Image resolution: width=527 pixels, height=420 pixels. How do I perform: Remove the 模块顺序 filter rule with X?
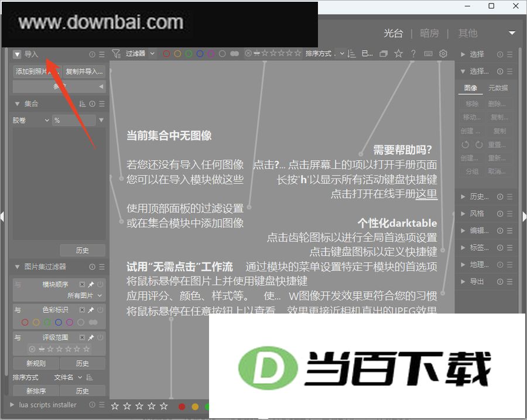pos(82,284)
